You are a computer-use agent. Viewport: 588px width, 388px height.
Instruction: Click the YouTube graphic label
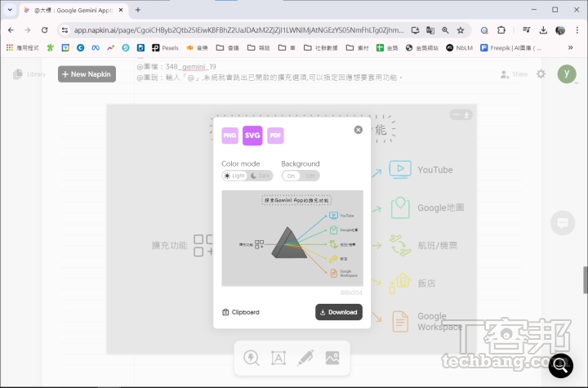tap(435, 170)
